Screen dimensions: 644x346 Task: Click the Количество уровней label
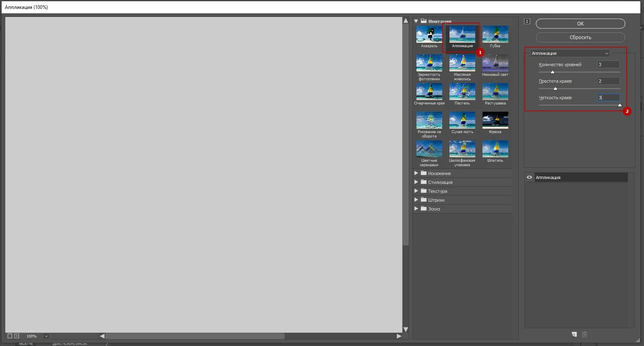click(x=560, y=65)
